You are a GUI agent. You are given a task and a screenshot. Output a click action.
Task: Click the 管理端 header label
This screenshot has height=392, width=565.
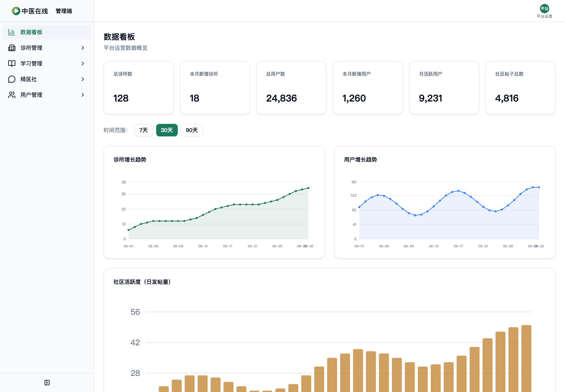click(x=64, y=11)
